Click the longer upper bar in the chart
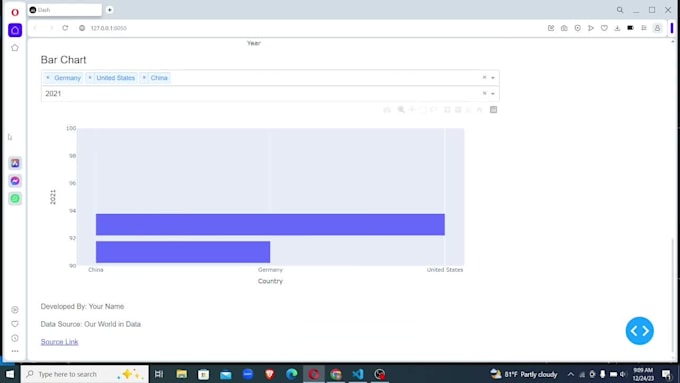The height and width of the screenshot is (383, 680). pyautogui.click(x=270, y=225)
